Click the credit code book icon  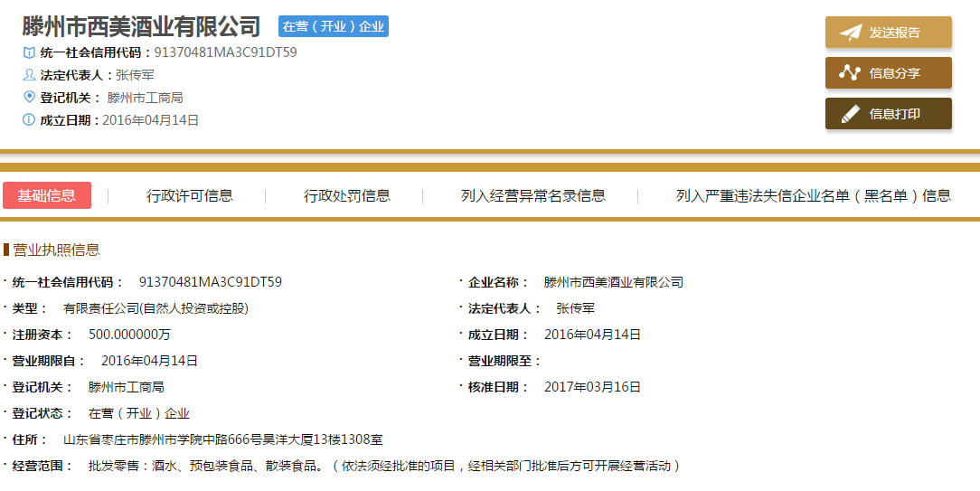[29, 52]
